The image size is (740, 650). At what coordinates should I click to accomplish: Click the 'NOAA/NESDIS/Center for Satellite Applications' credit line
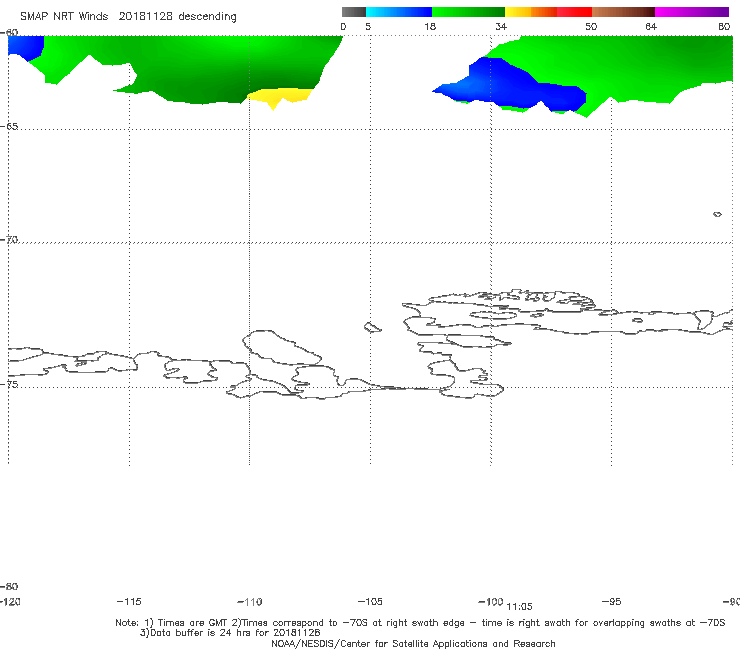pyautogui.click(x=413, y=643)
